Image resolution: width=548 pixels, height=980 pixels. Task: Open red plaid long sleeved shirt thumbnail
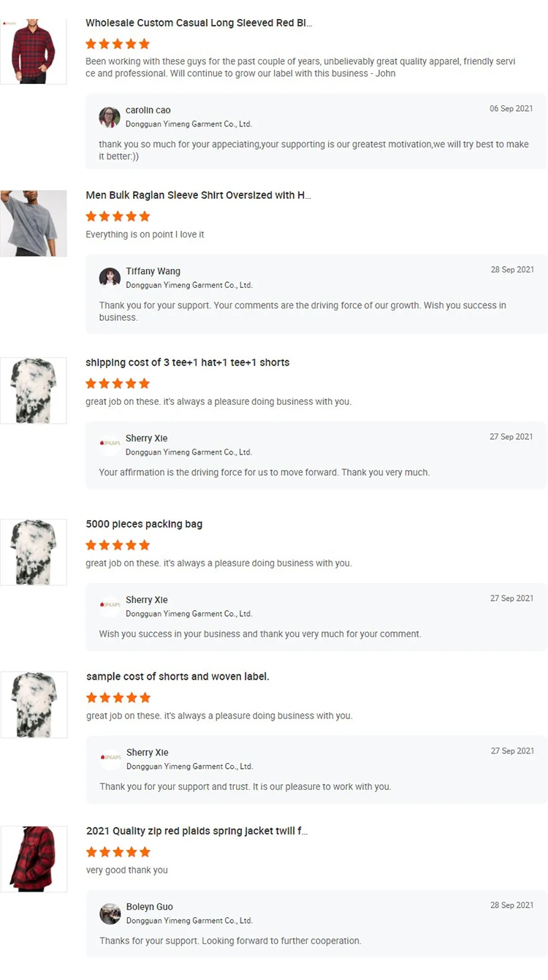[x=33, y=52]
